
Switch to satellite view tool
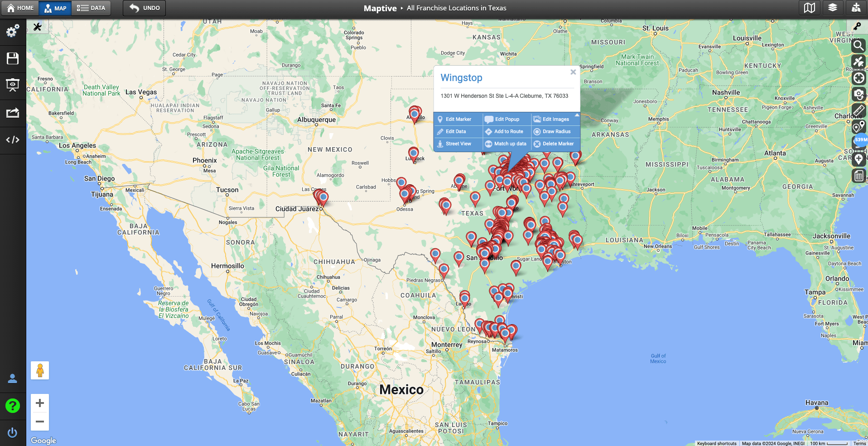[x=858, y=62]
